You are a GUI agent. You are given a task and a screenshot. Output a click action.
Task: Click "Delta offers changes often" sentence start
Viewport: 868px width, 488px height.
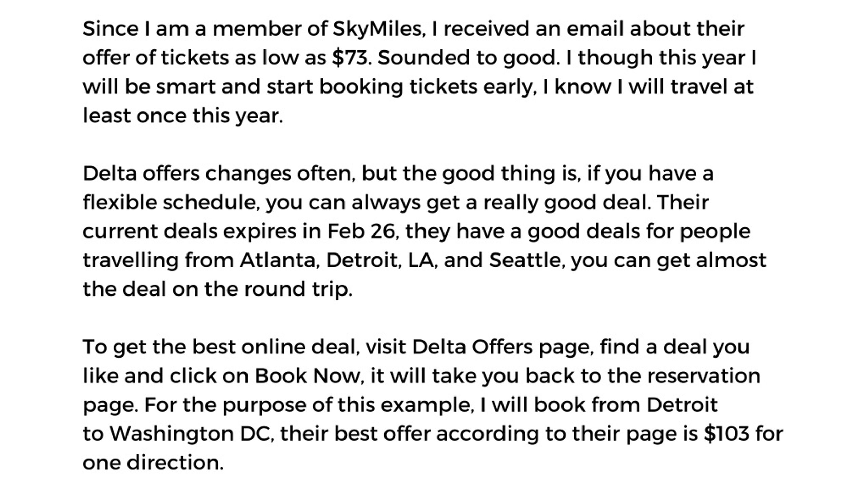(217, 174)
